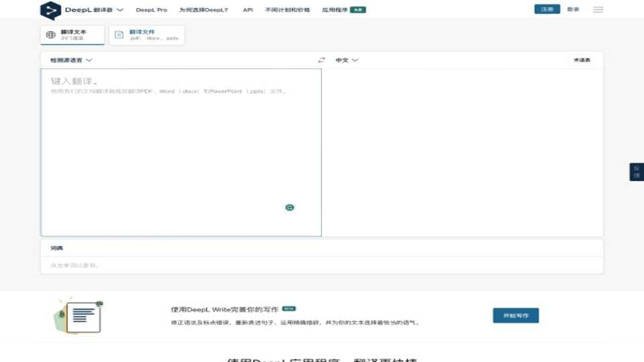Open the 为何选择DeepL? navigation link
644x362 pixels.
tap(203, 10)
